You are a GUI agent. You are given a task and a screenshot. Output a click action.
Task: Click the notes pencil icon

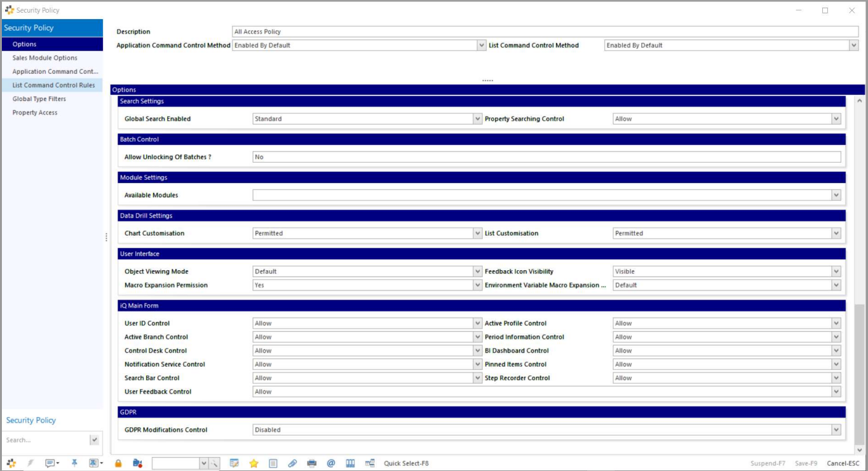[x=234, y=463]
